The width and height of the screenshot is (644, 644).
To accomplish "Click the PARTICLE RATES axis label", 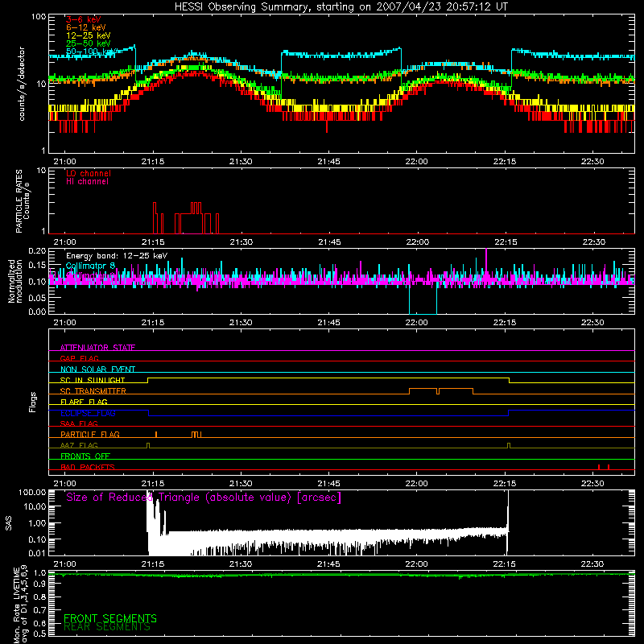I will tap(23, 201).
